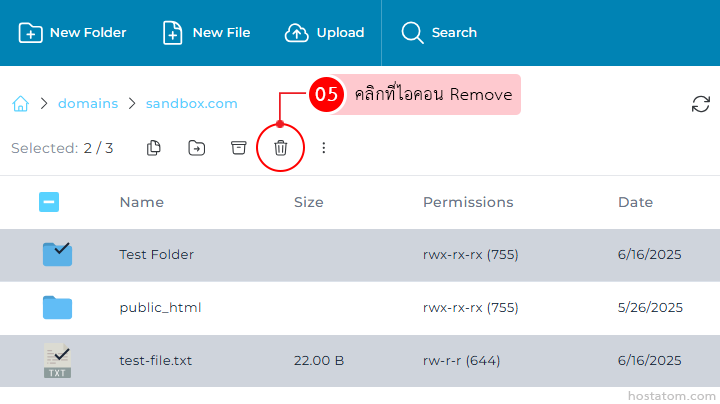Screen dimensions: 720x404
Task: Click the public_html folder icon
Action: point(57,307)
